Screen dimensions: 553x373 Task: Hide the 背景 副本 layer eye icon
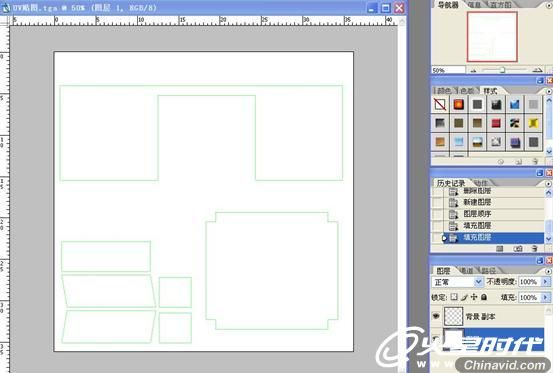[436, 316]
